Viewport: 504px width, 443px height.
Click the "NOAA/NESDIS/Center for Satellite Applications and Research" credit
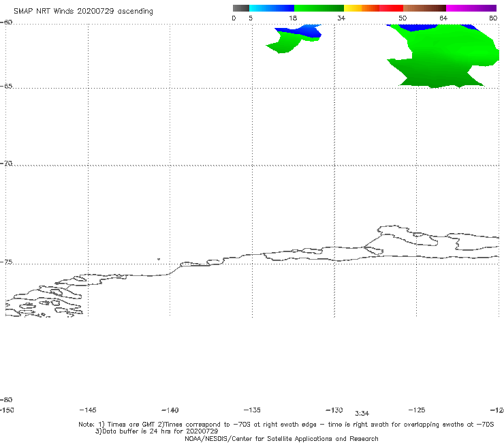tap(281, 438)
